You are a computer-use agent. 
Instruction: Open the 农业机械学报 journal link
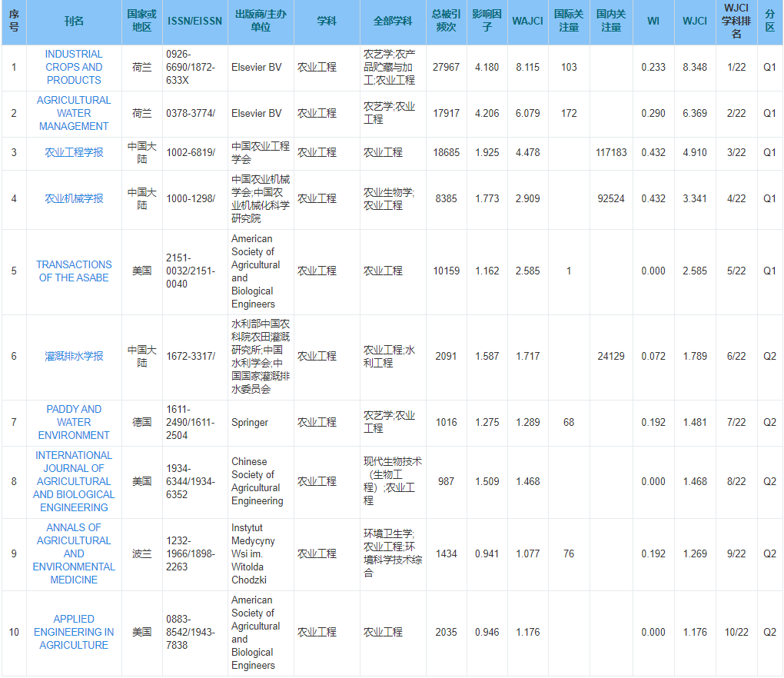point(74,198)
